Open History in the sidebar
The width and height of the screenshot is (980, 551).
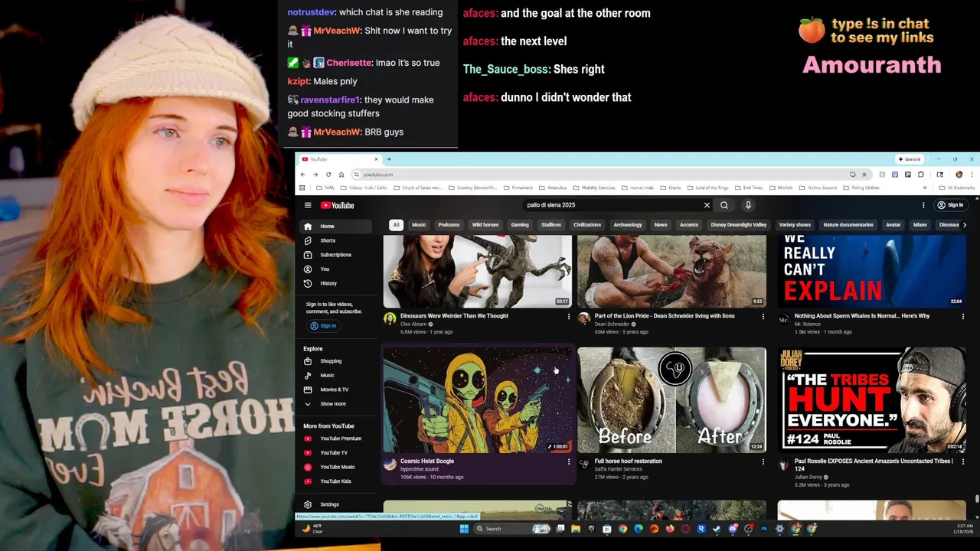(x=337, y=283)
